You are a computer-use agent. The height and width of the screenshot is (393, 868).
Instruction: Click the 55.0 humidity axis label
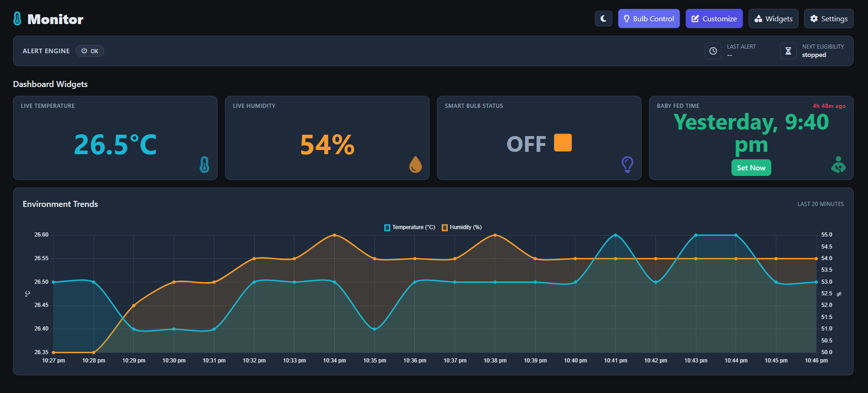[827, 235]
